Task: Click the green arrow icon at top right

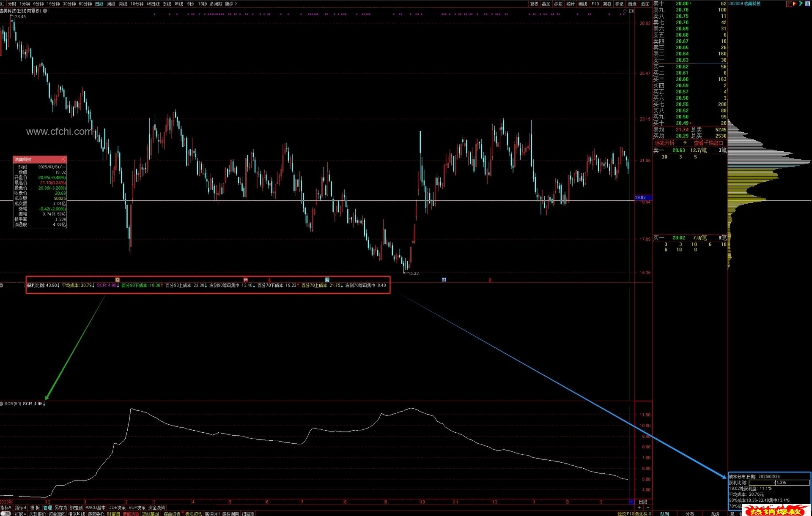Action: click(x=801, y=4)
